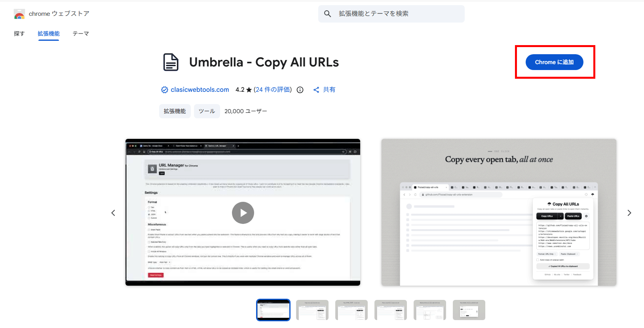
Task: Click the rating info circle icon
Action: point(300,90)
